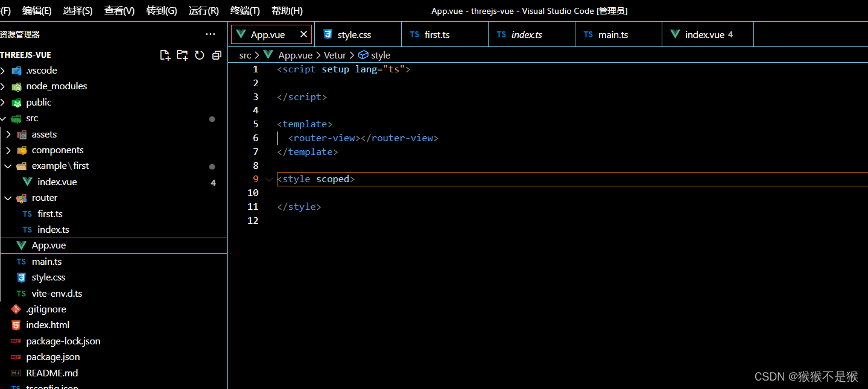868x389 pixels.
Task: Close the App.vue tab
Action: pyautogui.click(x=303, y=34)
